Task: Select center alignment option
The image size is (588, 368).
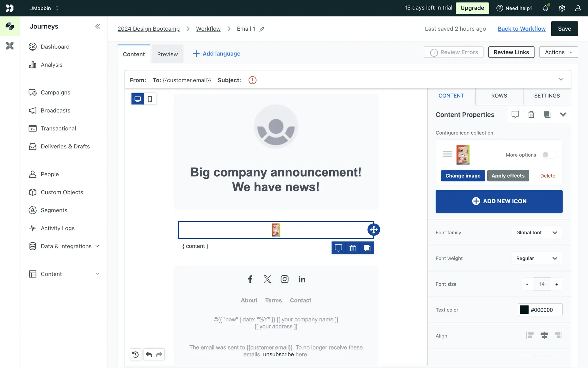Action: pos(544,335)
